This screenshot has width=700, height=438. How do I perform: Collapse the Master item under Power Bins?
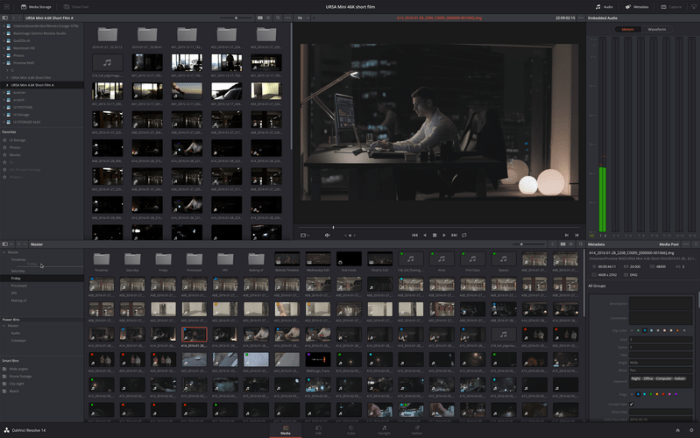4,326
